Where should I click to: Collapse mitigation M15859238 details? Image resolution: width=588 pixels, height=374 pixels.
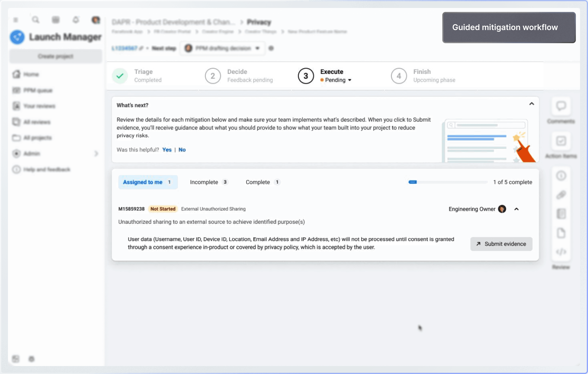[516, 209]
